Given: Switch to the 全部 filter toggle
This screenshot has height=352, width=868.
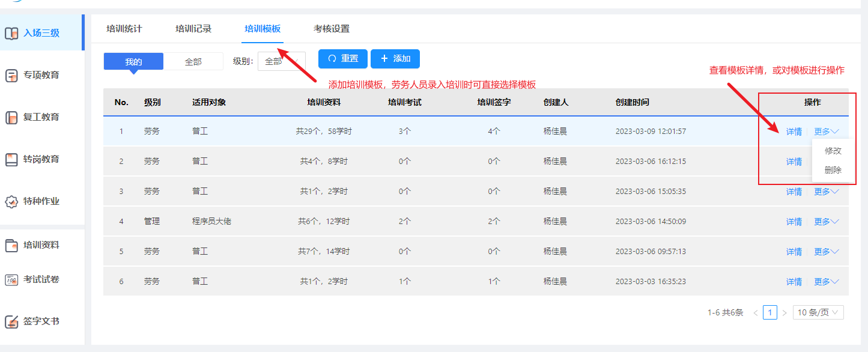Looking at the screenshot, I should [x=193, y=61].
